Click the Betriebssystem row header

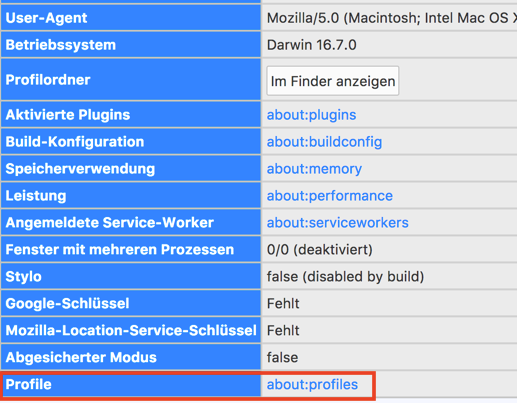point(131,45)
